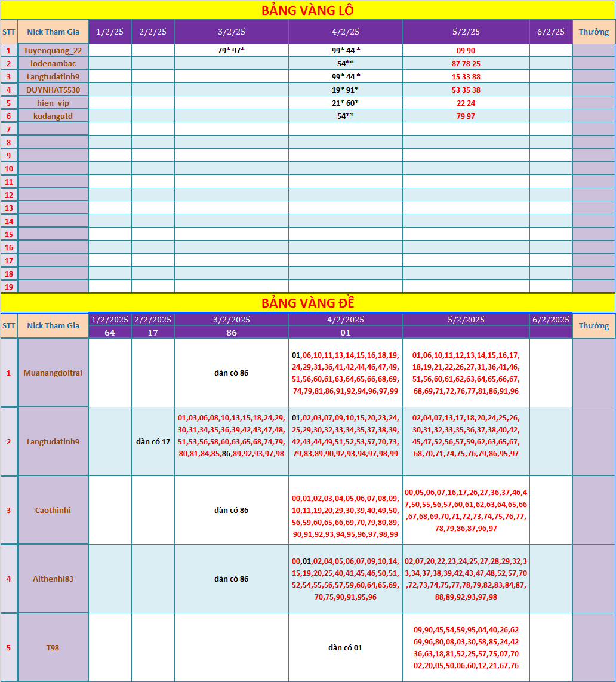Select the 99* 44 * cell in Tuyenquang_22's row
Viewport: 616px width, 682px height.
click(346, 50)
